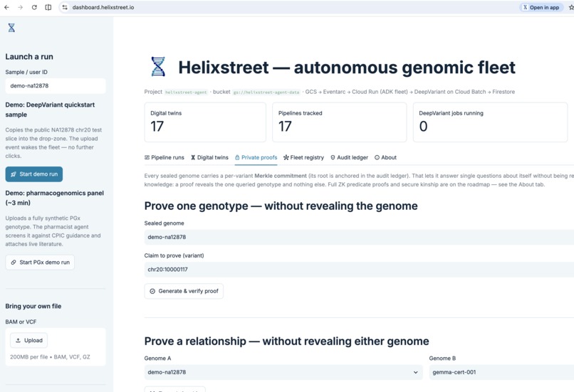Click the DeepVariant jobs running card
The width and height of the screenshot is (574, 392).
pos(490,122)
